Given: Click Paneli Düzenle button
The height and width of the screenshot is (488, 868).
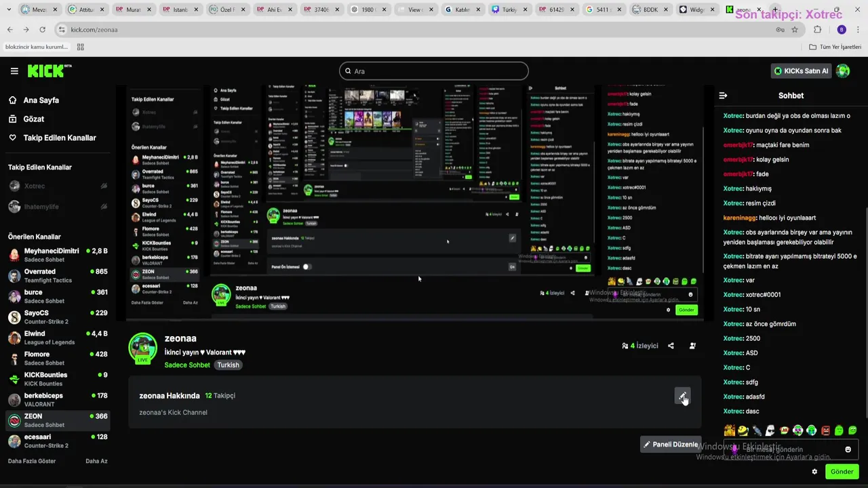Looking at the screenshot, I should pos(671,445).
